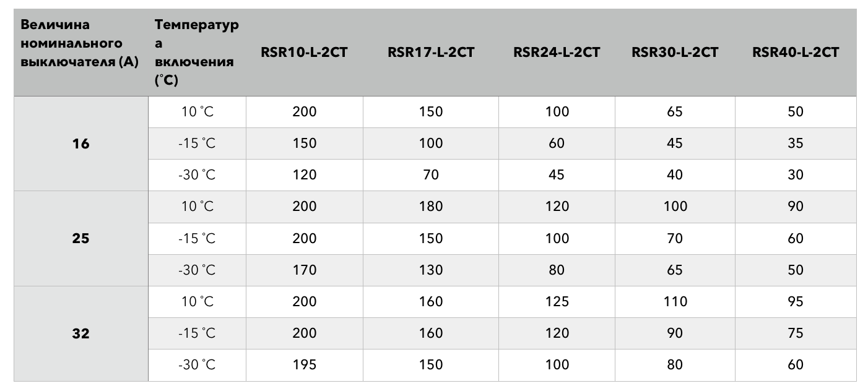Click the 110 value under RSR30-L-2CT
The width and height of the screenshot is (868, 386).
tap(675, 301)
